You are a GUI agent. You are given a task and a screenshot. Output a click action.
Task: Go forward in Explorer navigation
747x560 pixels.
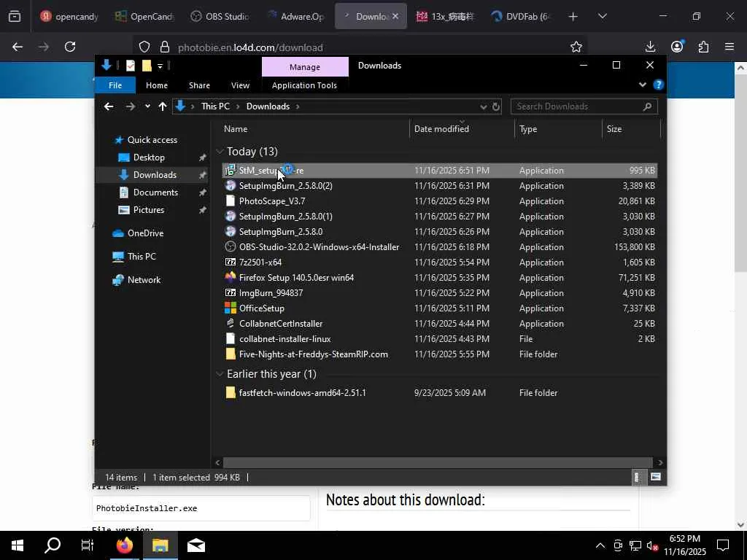pos(130,106)
